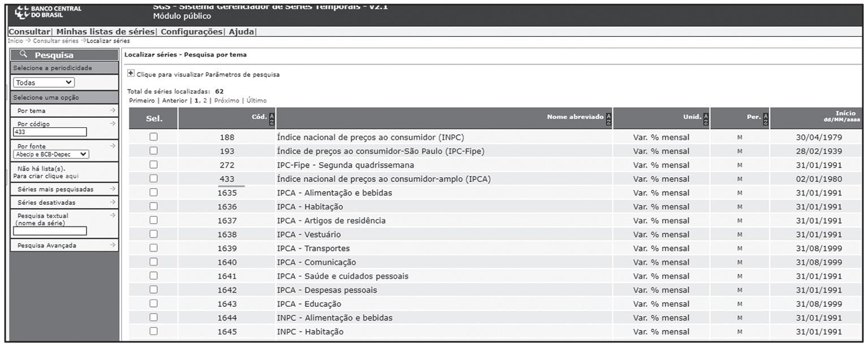Click date 28/02/1939 in Início column
This screenshot has height=347, width=868.
819,151
